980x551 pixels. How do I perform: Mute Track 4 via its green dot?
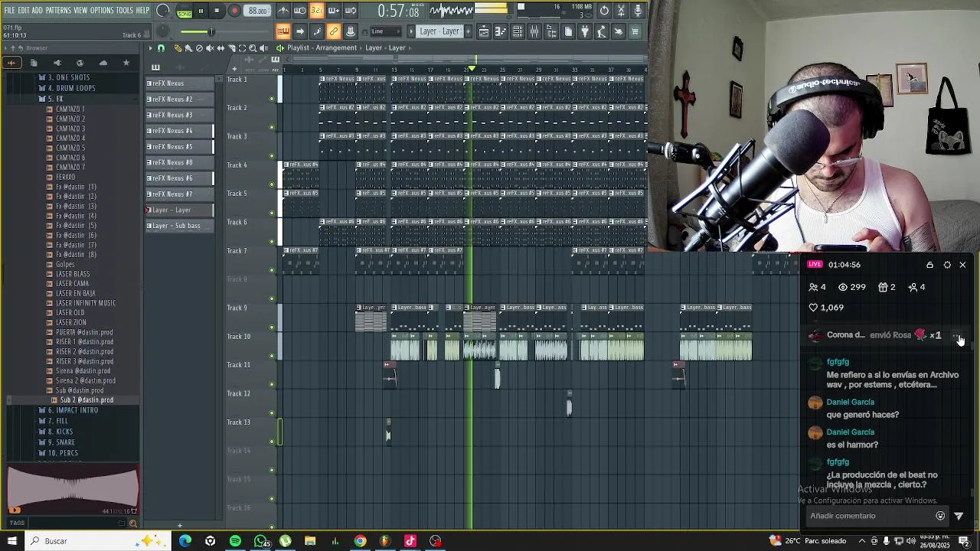click(272, 184)
